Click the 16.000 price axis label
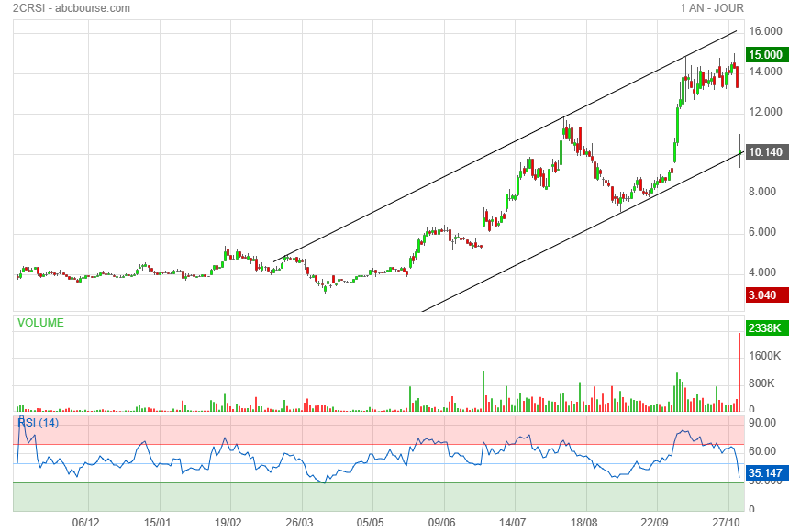 [765, 31]
